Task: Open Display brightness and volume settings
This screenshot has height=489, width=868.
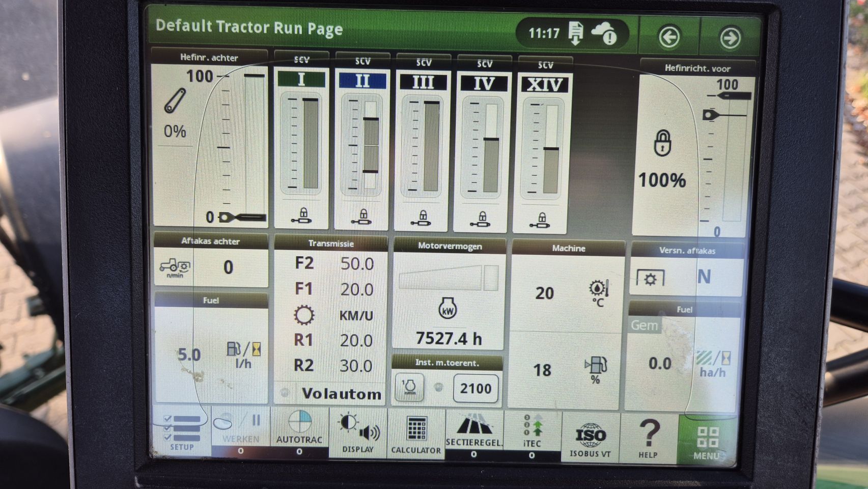Action: coord(358,432)
